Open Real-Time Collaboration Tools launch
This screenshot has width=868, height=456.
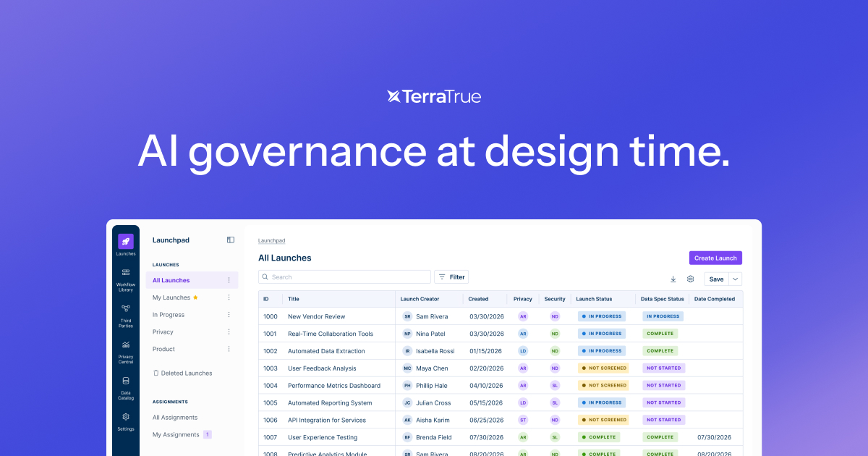coord(331,334)
